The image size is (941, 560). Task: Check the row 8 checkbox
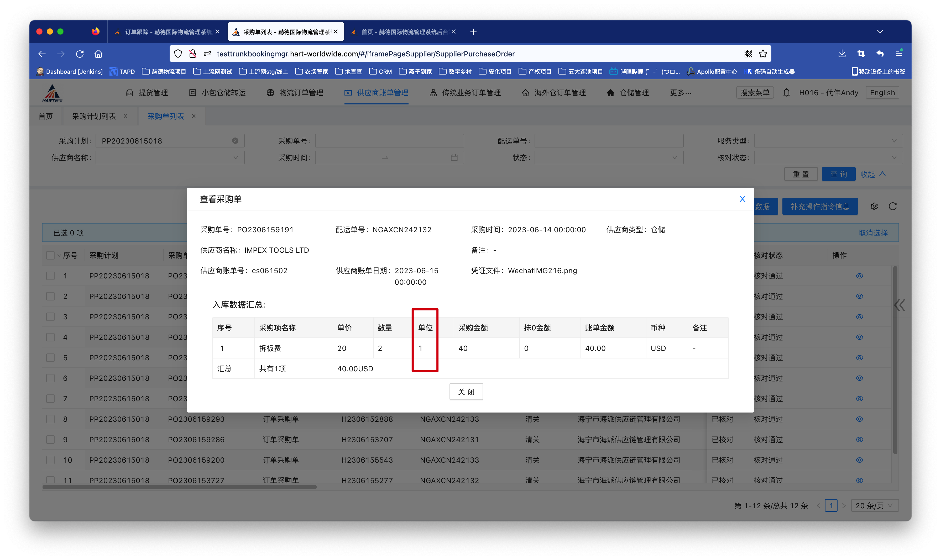click(50, 419)
